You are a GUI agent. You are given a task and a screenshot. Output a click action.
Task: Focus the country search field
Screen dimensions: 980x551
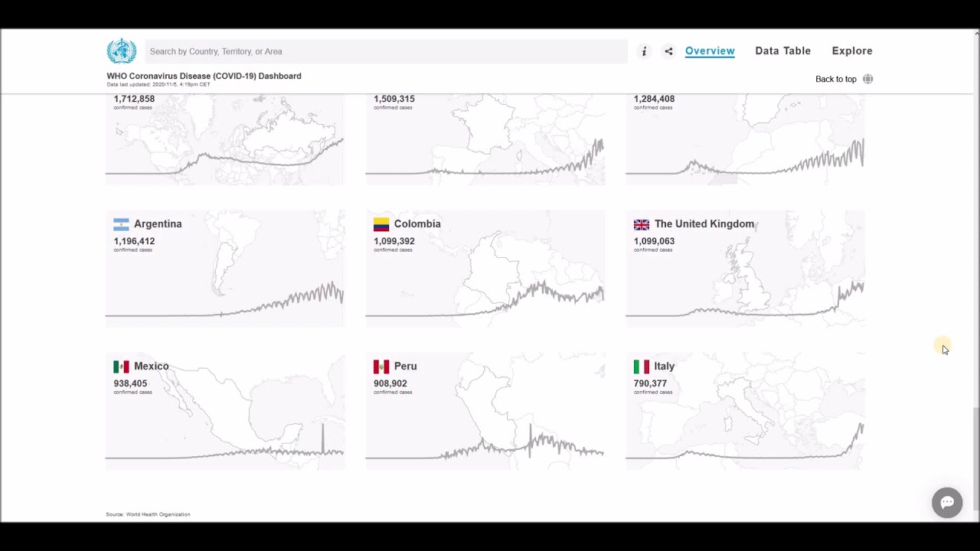386,51
